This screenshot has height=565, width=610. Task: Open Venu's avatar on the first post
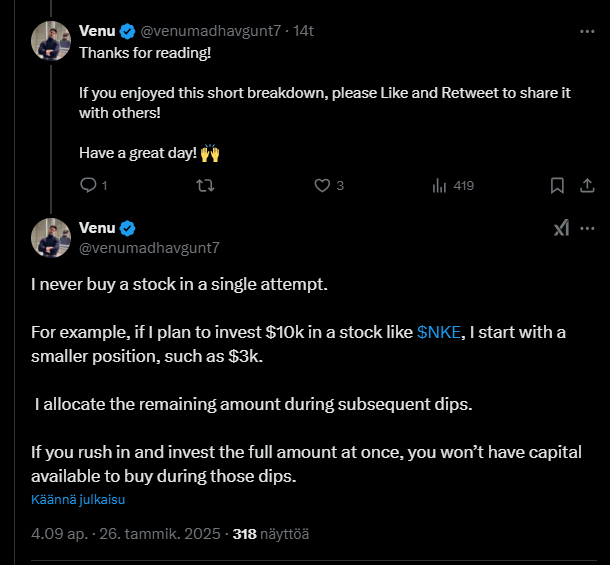50,41
